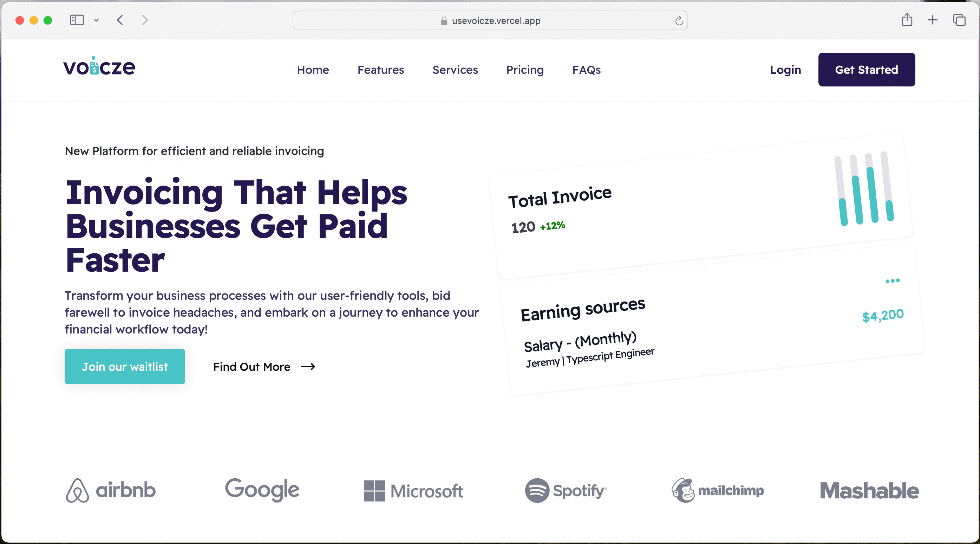Toggle the Home navigation item
The height and width of the screenshot is (544, 980).
313,70
